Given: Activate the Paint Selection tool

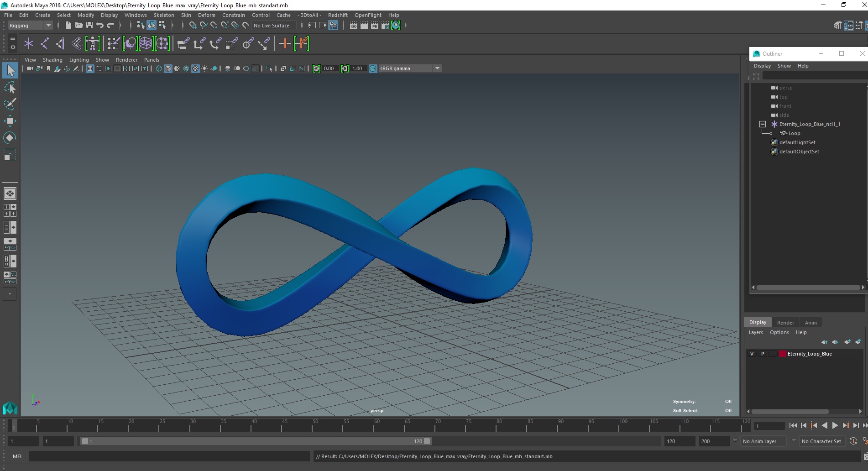Looking at the screenshot, I should pyautogui.click(x=10, y=104).
